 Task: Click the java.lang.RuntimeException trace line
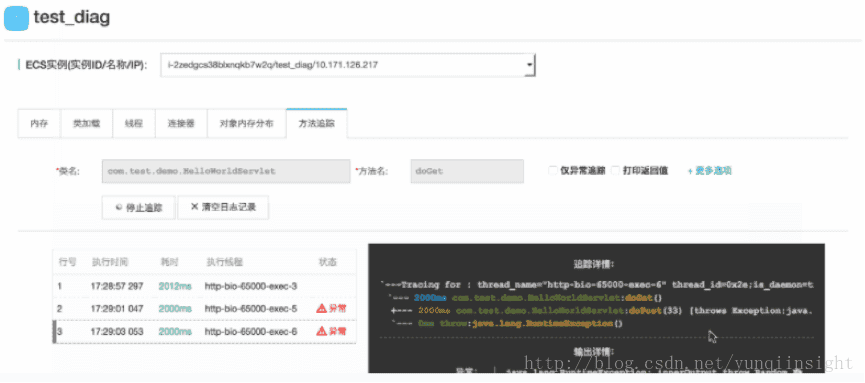[508, 323]
